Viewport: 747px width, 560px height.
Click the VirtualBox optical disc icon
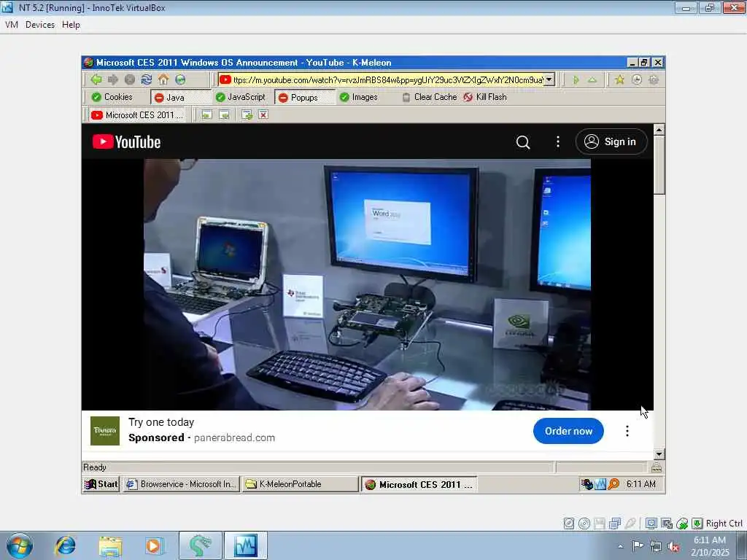[584, 524]
